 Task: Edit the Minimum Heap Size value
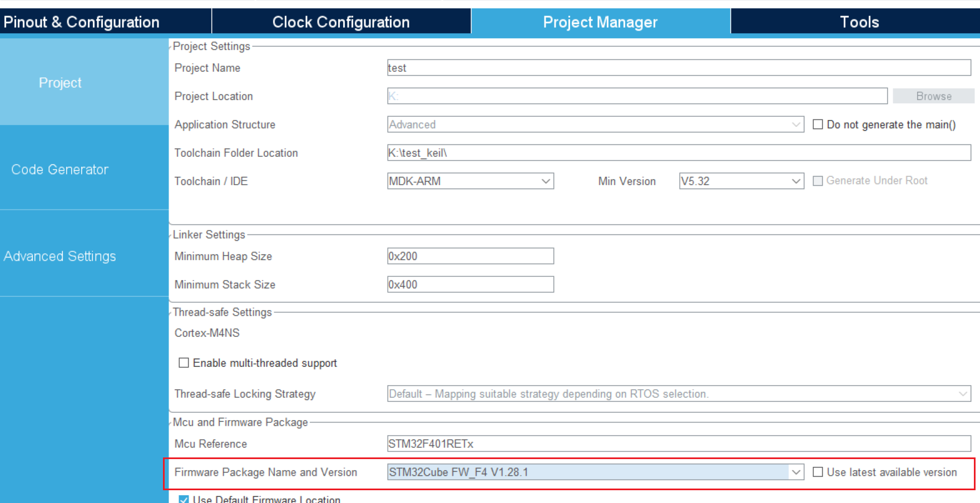pyautogui.click(x=470, y=256)
